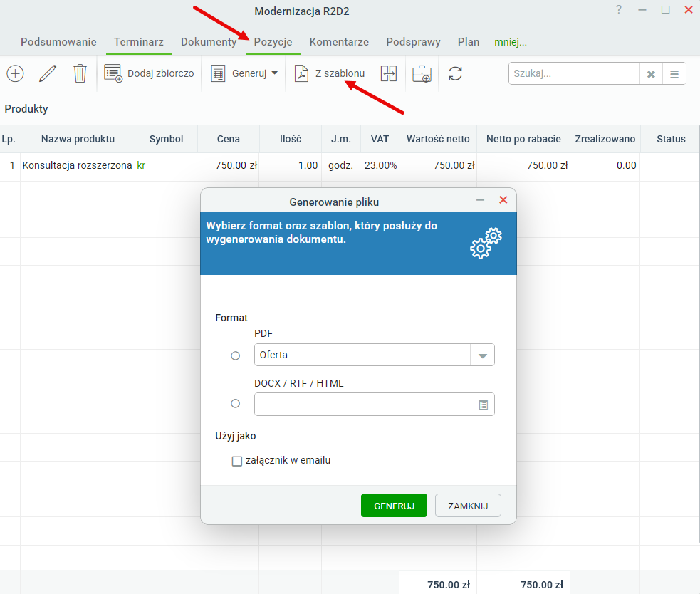This screenshot has height=594, width=700.
Task: Switch to the Plan tab
Action: (x=469, y=42)
